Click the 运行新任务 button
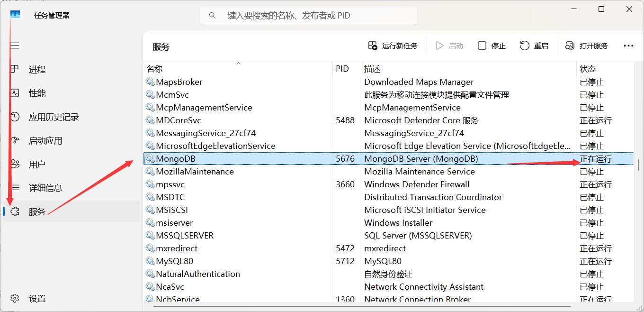Image resolution: width=644 pixels, height=312 pixels. pos(393,46)
